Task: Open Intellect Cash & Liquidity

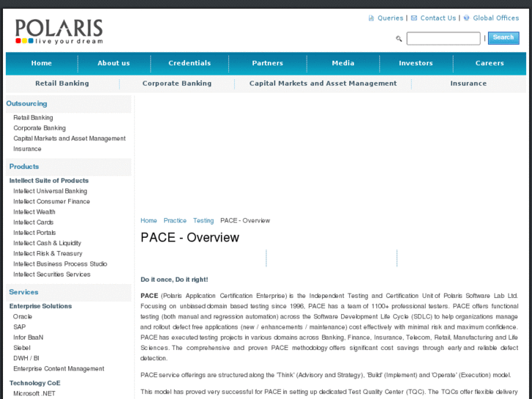Action: coord(47,243)
